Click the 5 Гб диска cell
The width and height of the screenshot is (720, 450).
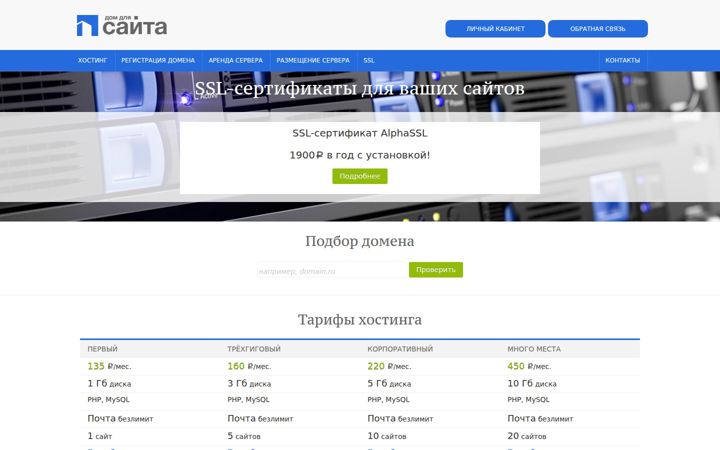(x=389, y=383)
